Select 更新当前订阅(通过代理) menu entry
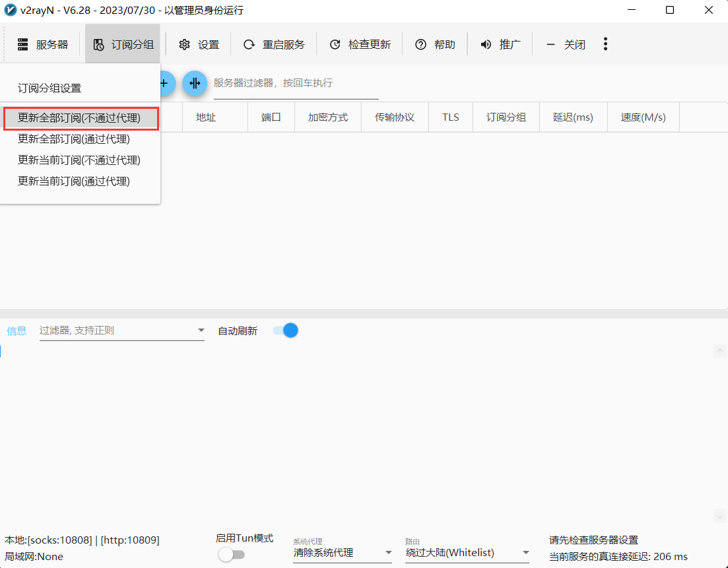This screenshot has height=568, width=728. coord(74,181)
